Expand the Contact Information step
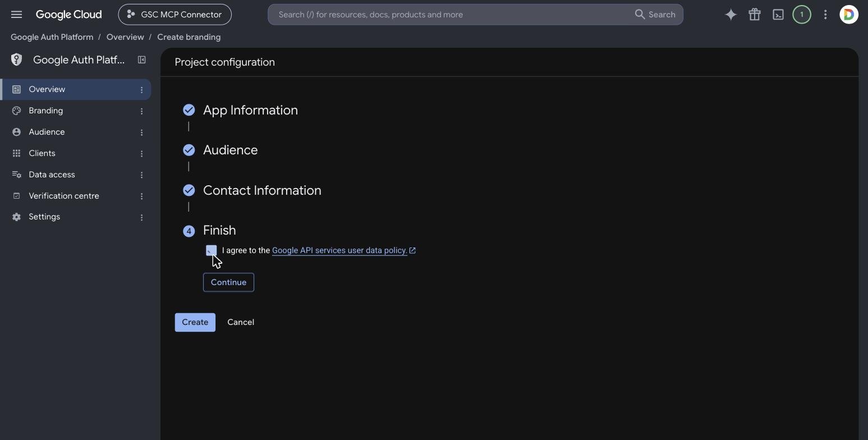The width and height of the screenshot is (868, 440). (262, 190)
